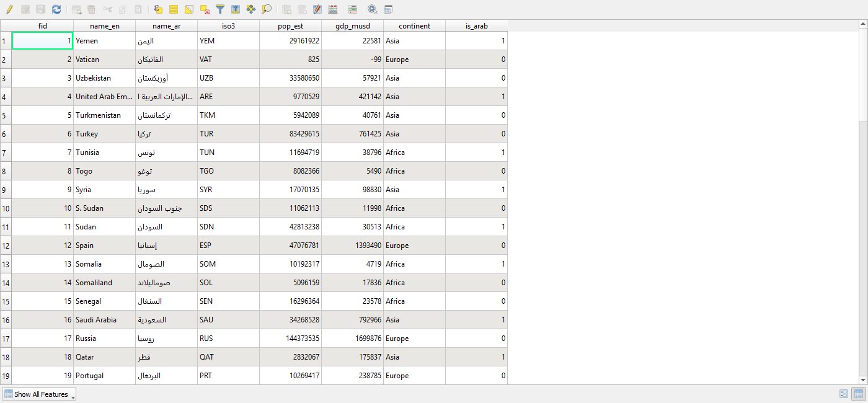Click the gdp_musd column header
This screenshot has width=868, height=403.
coord(352,25)
